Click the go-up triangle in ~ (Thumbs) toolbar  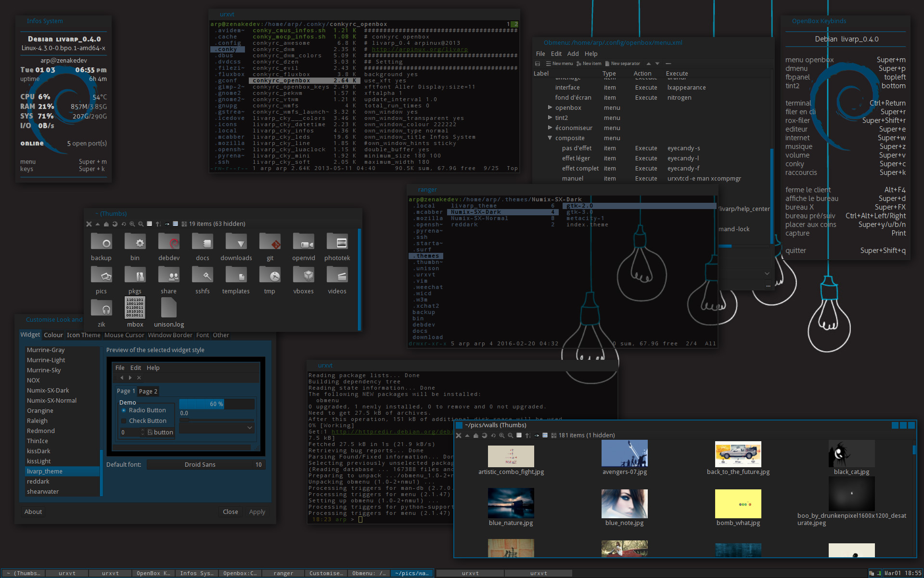pos(98,224)
